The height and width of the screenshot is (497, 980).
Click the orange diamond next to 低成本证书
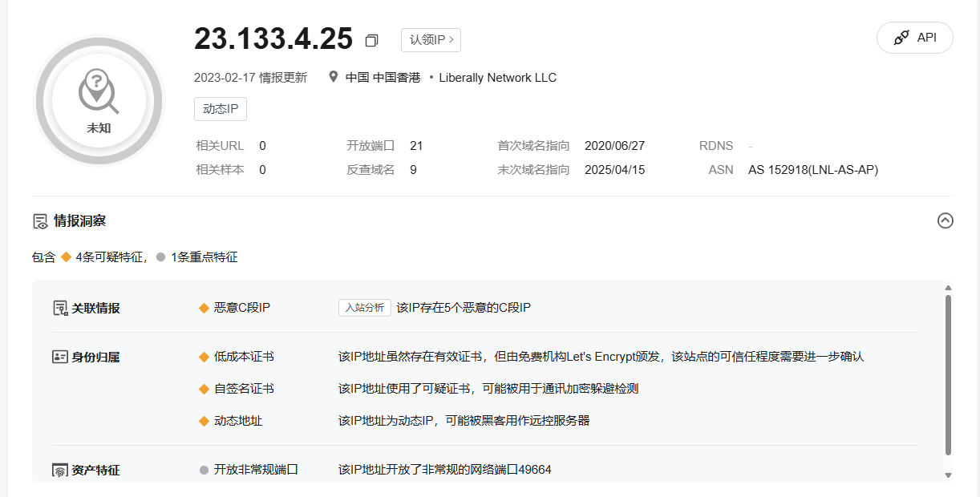coord(204,357)
